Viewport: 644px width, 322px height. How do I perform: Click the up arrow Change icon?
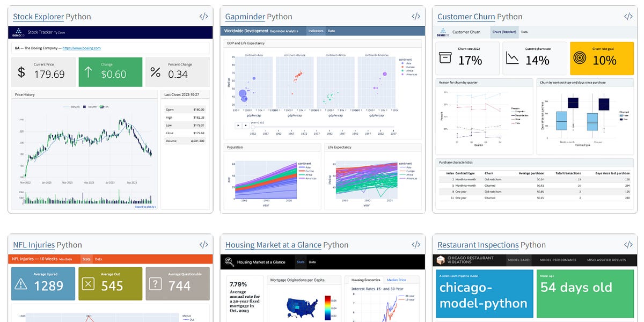(x=89, y=72)
